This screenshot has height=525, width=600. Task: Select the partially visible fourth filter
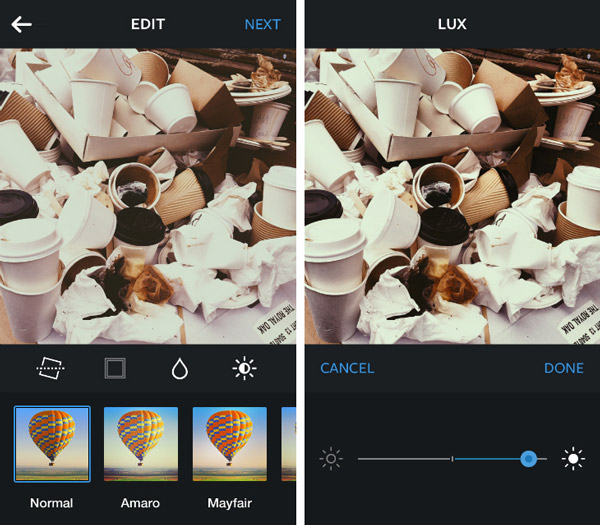(289, 444)
